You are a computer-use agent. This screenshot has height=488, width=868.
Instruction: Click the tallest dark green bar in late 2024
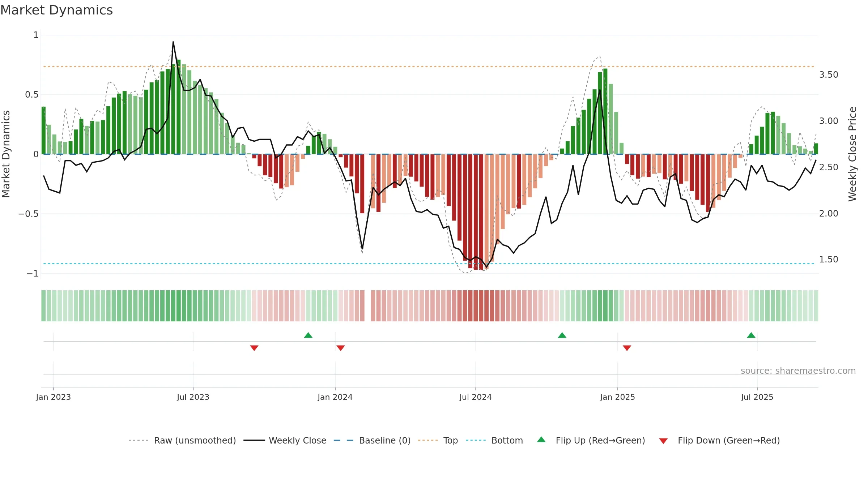point(605,111)
